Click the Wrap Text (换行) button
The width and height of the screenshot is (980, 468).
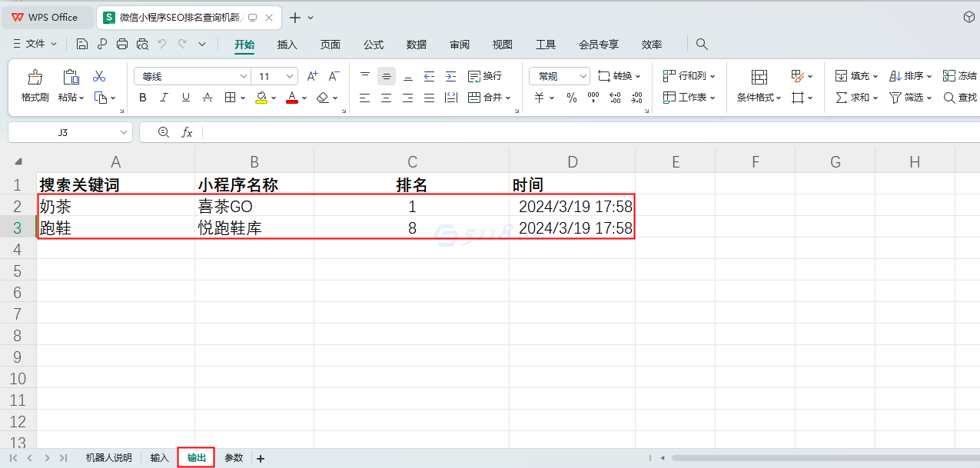[485, 76]
